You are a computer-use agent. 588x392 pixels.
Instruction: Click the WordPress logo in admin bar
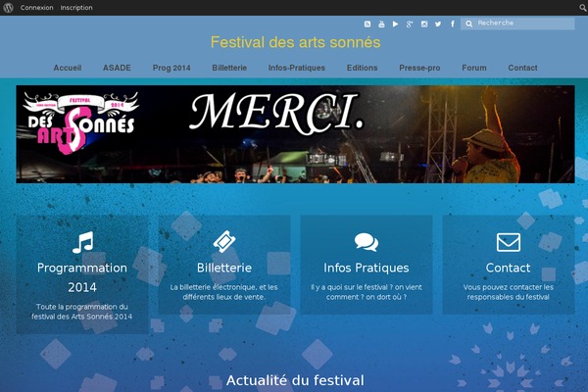[8, 8]
